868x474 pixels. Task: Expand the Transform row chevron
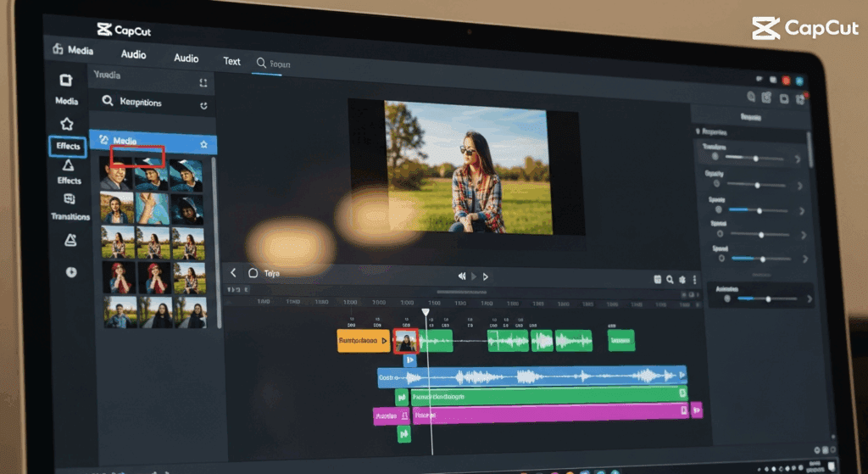(x=797, y=159)
